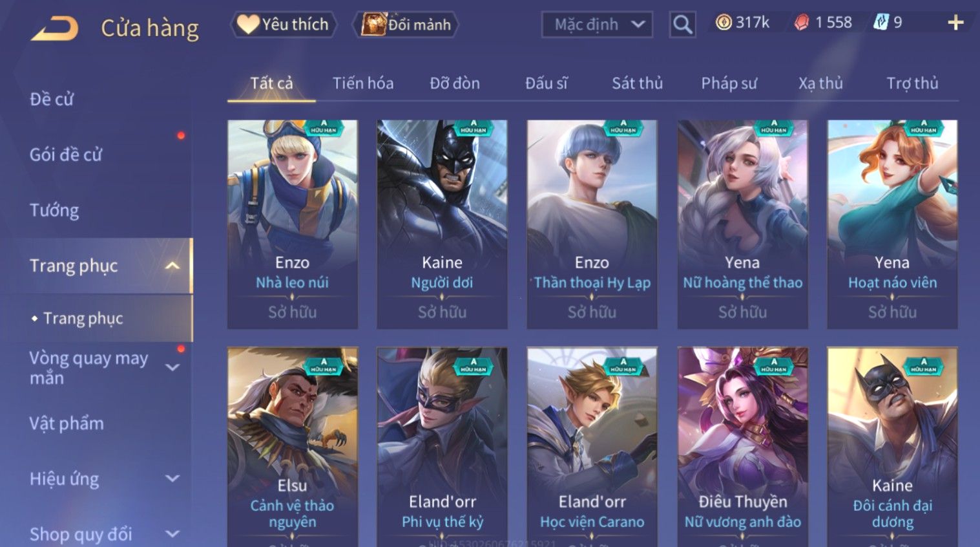Select the Kaine Người dơi skin card
The image size is (980, 547).
tap(442, 224)
